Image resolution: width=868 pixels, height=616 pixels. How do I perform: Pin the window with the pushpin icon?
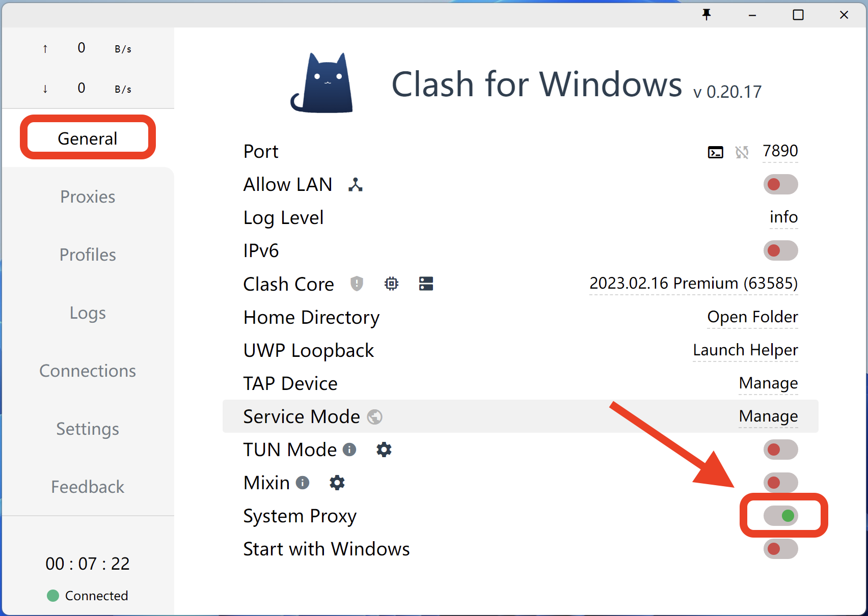click(x=707, y=15)
